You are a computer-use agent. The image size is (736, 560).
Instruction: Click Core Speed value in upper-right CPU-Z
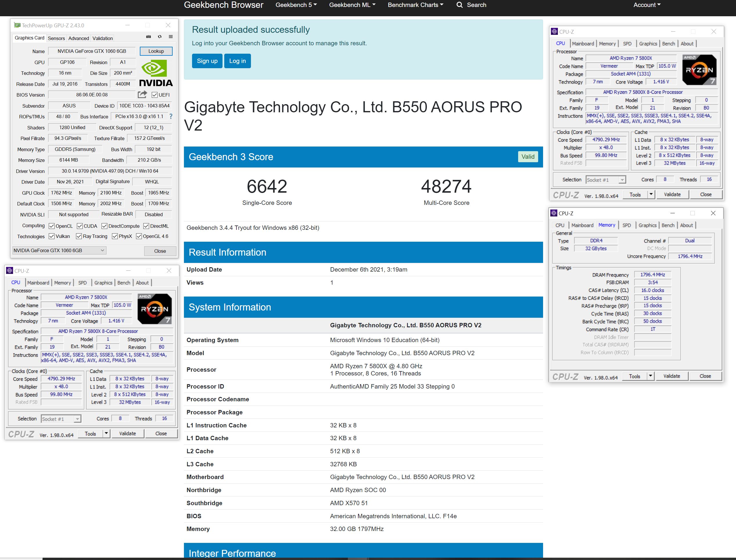[x=606, y=140]
